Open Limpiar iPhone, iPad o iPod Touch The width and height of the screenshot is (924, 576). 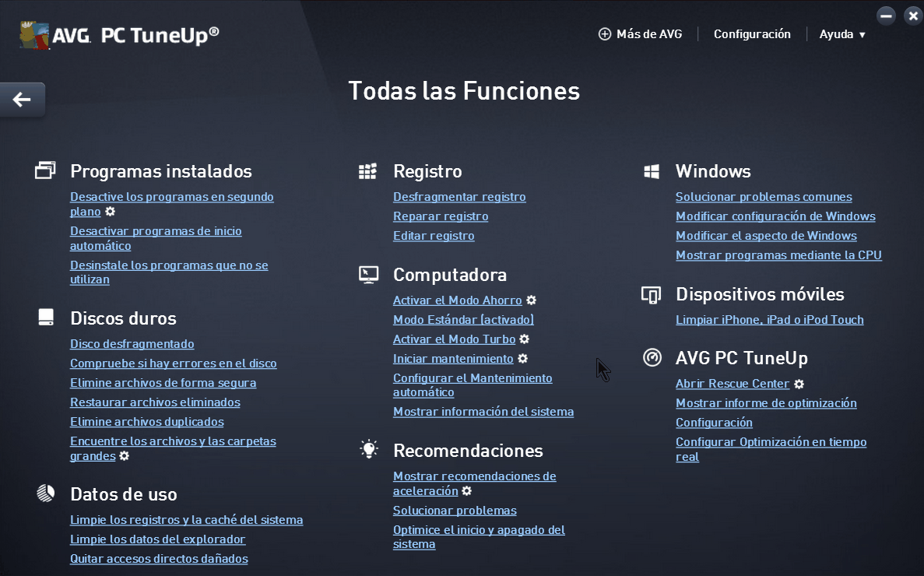(770, 319)
